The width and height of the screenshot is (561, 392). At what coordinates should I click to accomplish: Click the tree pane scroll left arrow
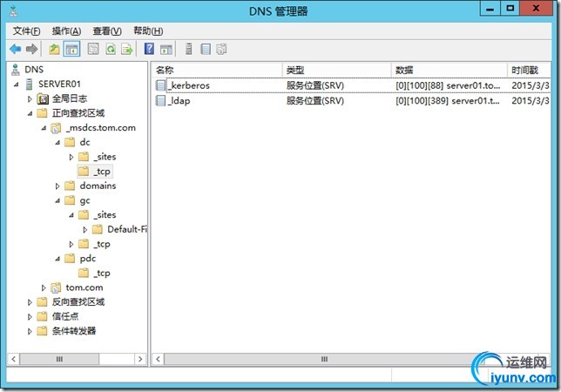(14, 359)
